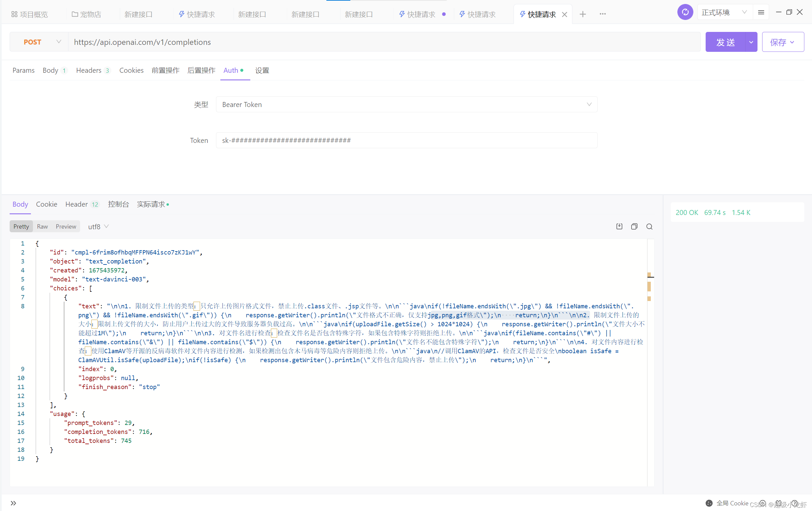Open the 后置操作 tab

tap(201, 70)
